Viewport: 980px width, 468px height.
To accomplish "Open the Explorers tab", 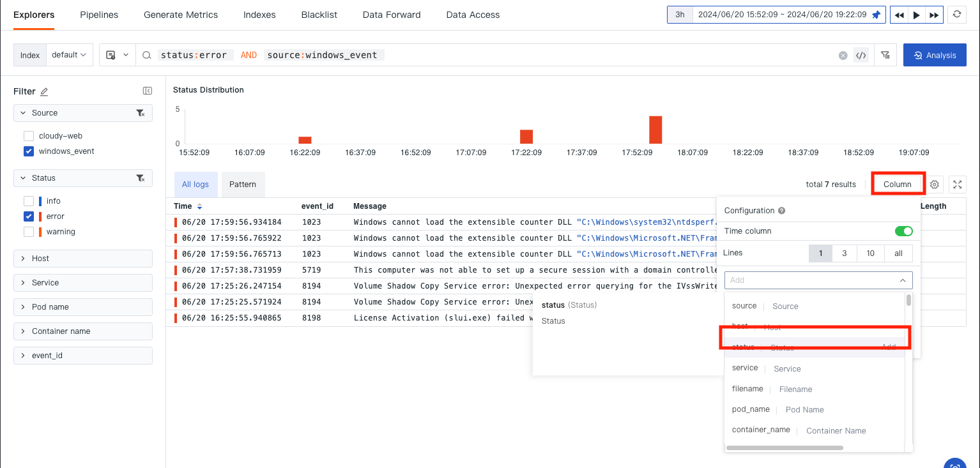I will (x=34, y=15).
